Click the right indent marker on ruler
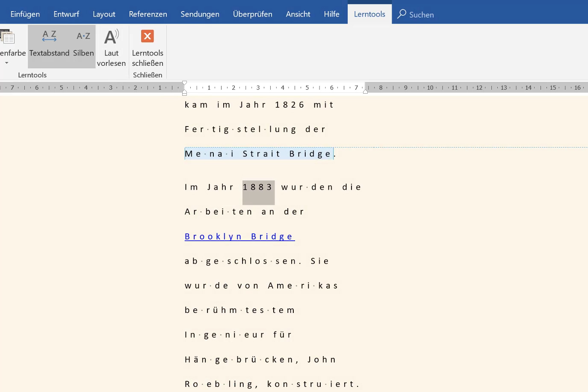The height and width of the screenshot is (392, 588). 366,91
